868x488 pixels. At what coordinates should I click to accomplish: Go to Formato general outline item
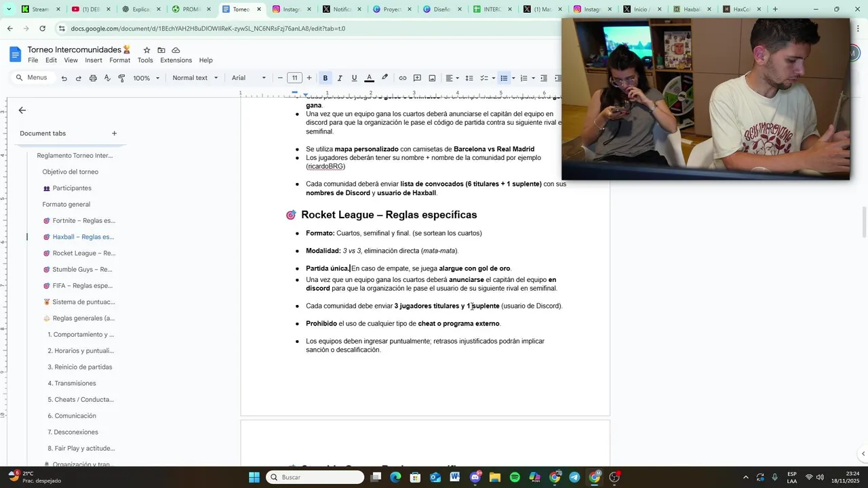66,205
